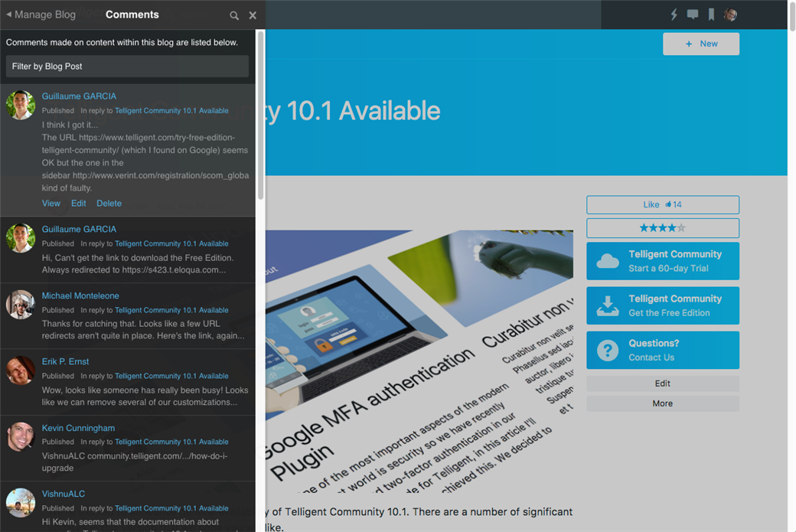Click the question mark icon on Contact button

tap(608, 351)
